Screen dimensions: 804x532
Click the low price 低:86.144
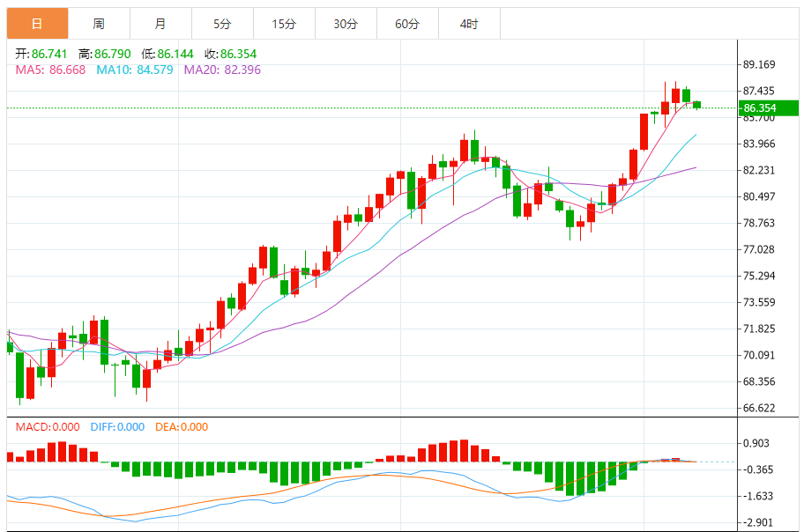click(167, 54)
